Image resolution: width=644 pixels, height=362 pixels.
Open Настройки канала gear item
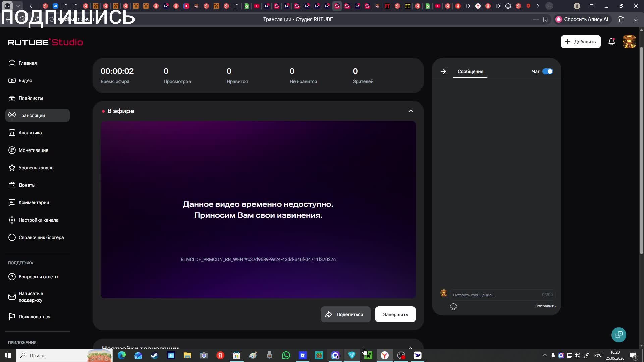pos(34,220)
